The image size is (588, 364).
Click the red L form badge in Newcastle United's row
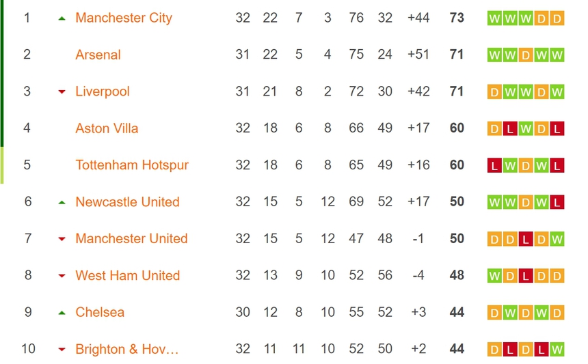point(557,202)
